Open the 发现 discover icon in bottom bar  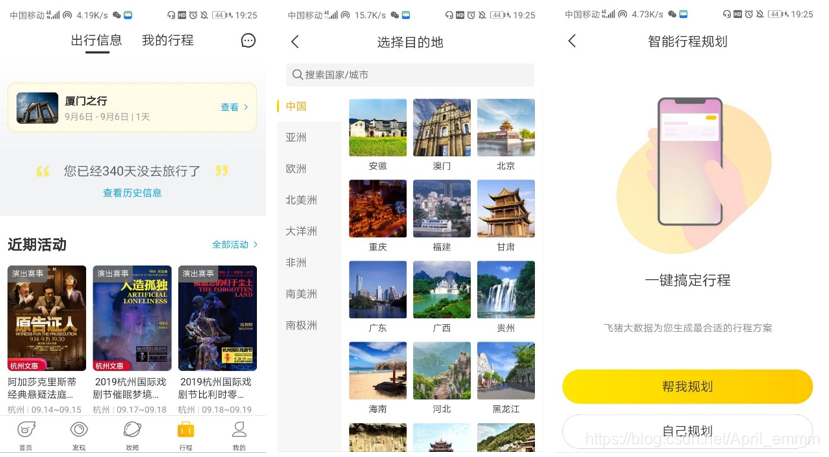pyautogui.click(x=79, y=429)
